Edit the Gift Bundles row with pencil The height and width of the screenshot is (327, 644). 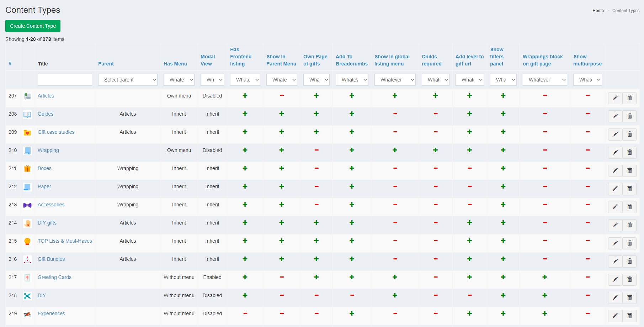point(615,261)
